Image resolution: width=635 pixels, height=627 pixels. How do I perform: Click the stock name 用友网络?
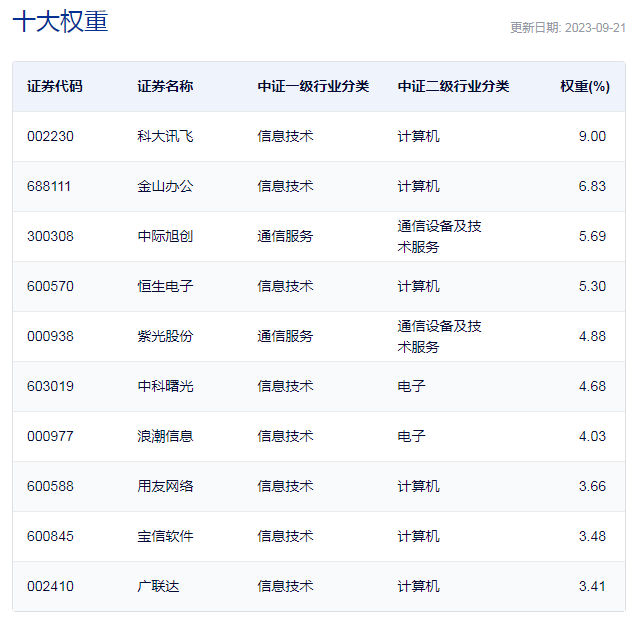165,486
